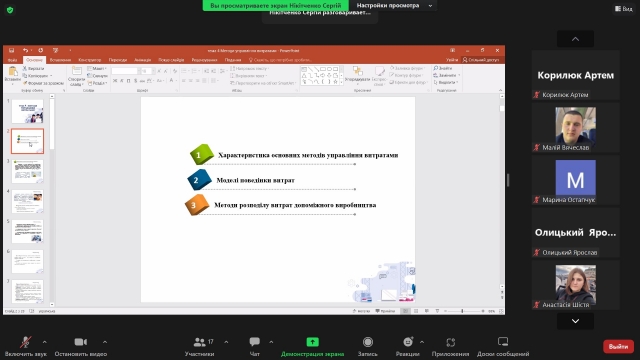
Task: Switch to the Вставлення ribbon tab
Action: pyautogui.click(x=60, y=60)
